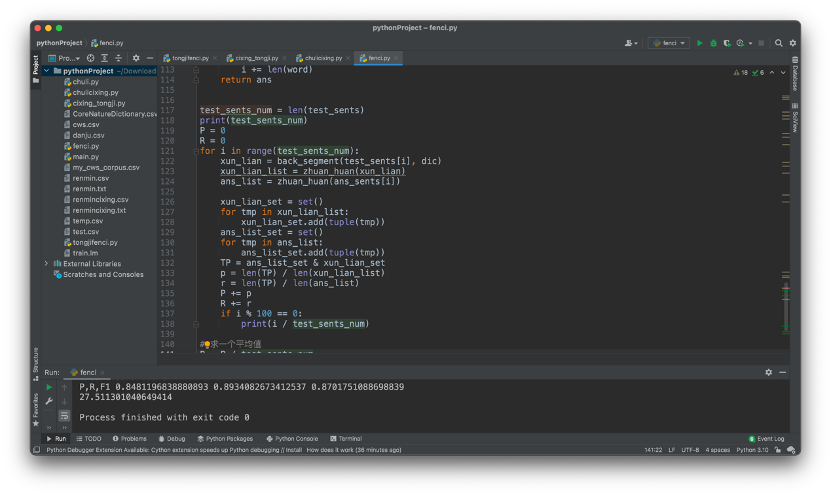
Task: Open the Problems tool window
Action: tap(129, 439)
